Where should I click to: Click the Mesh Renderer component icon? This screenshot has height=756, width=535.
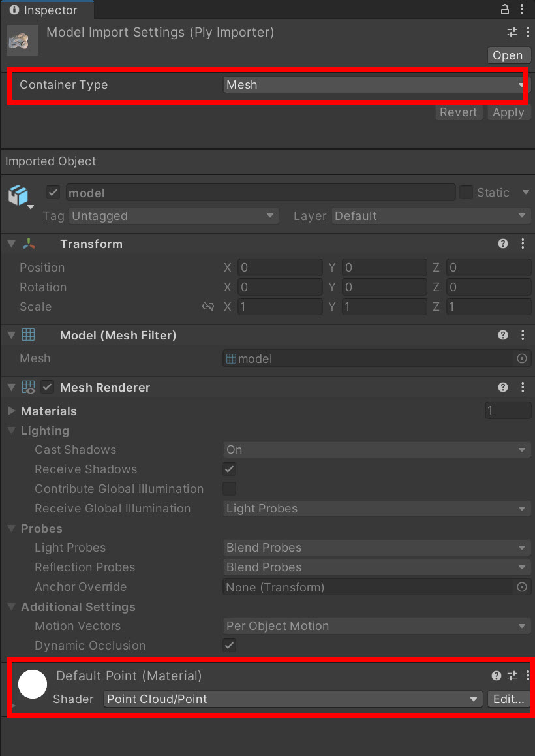tap(29, 387)
